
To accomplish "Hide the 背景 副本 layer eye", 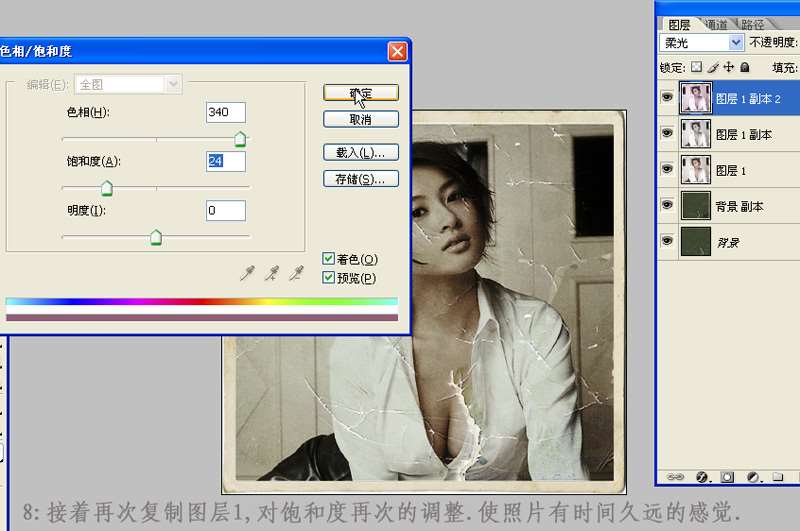I will (667, 206).
